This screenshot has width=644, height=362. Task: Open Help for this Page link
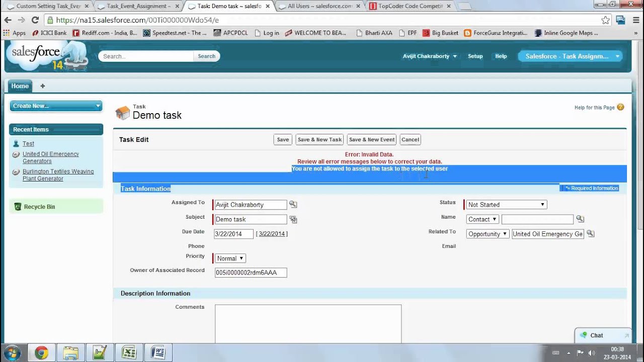[x=594, y=108]
